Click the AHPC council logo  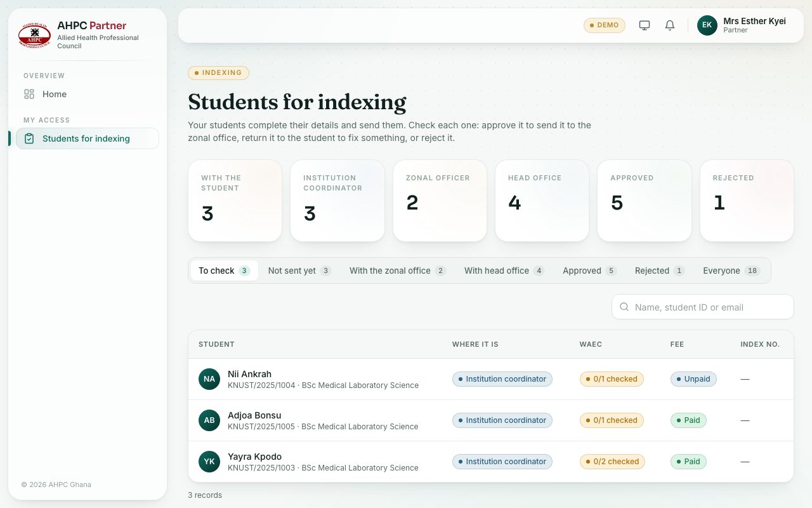34,36
